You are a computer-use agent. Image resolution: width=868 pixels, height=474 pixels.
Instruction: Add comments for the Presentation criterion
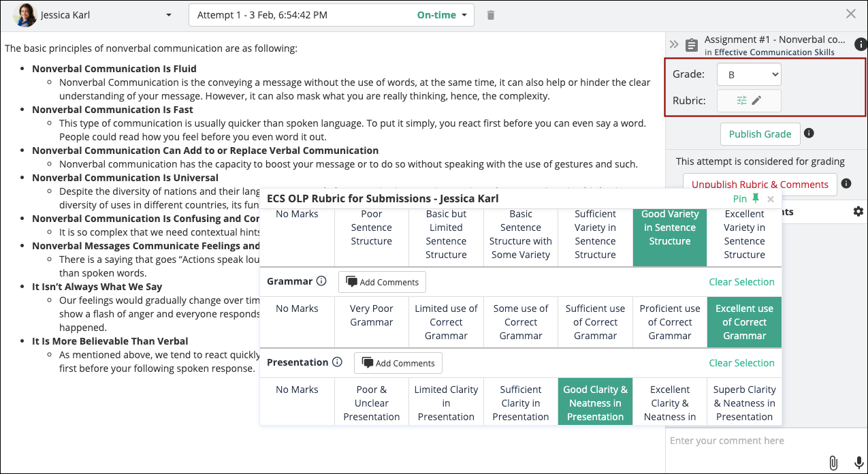(x=398, y=363)
